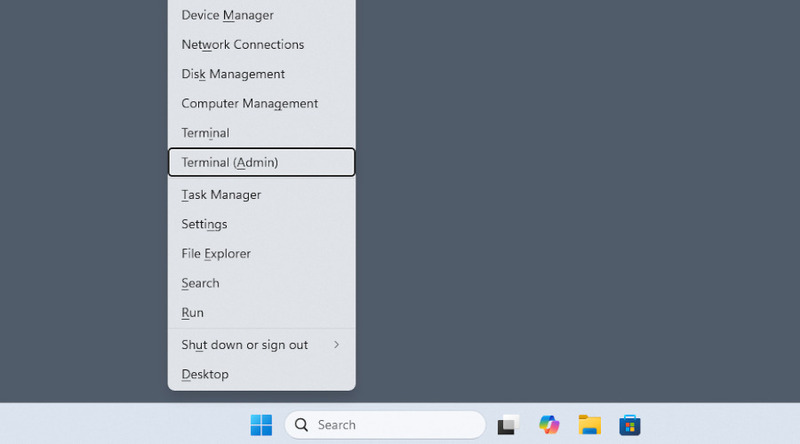The height and width of the screenshot is (444, 800).
Task: Launch Copilot from the taskbar
Action: pyautogui.click(x=549, y=425)
